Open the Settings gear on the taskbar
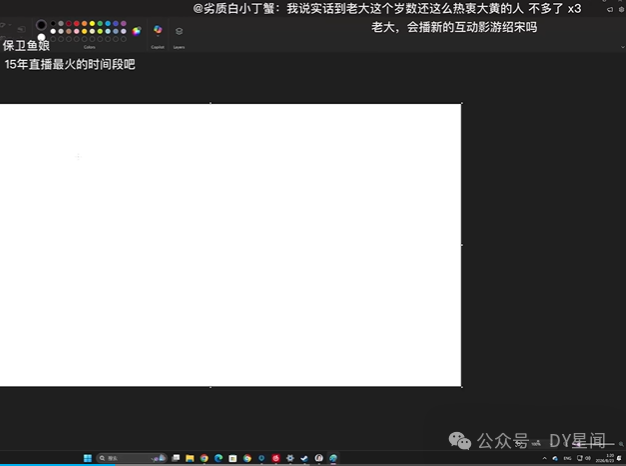Viewport: 626px width, 466px height. (x=290, y=458)
